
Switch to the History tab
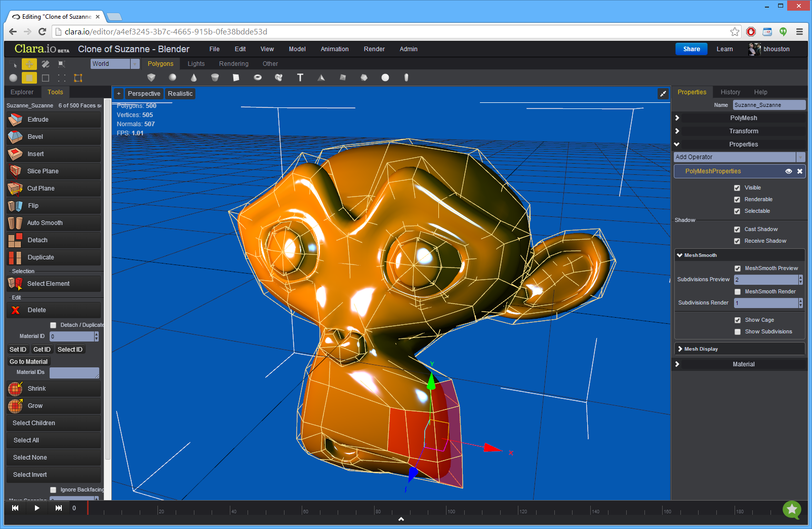(x=730, y=92)
